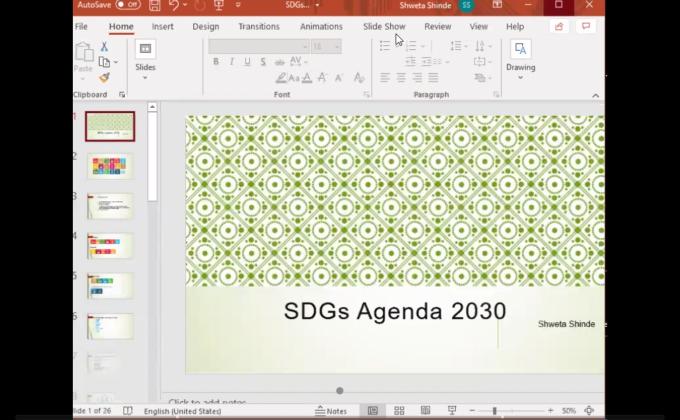Click the Share icon button
680x420 pixels.
(559, 26)
